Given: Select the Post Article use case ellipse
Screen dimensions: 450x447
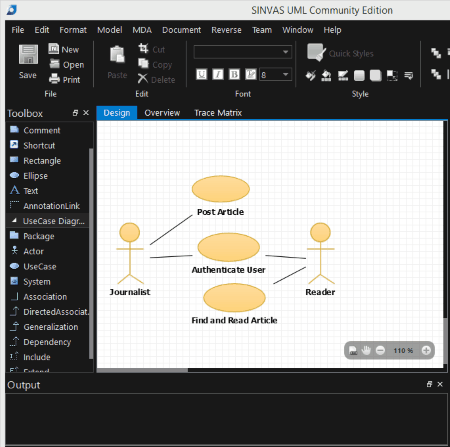Looking at the screenshot, I should pos(221,189).
